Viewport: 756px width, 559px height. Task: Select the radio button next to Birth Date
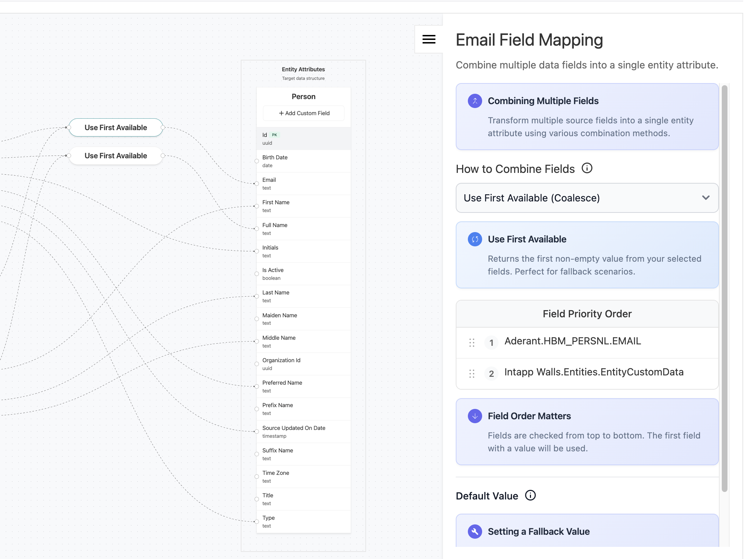256,161
